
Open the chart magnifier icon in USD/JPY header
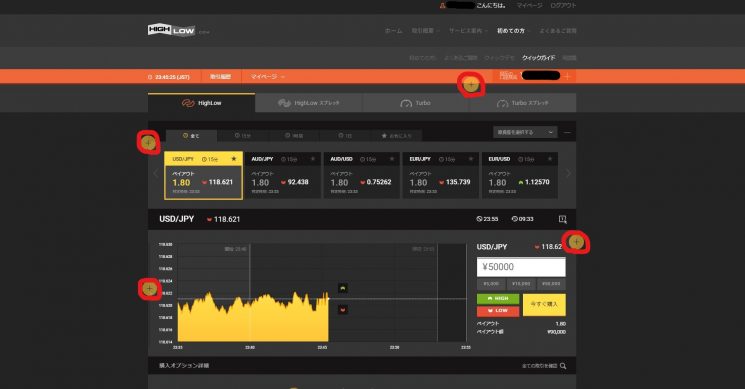click(x=563, y=219)
